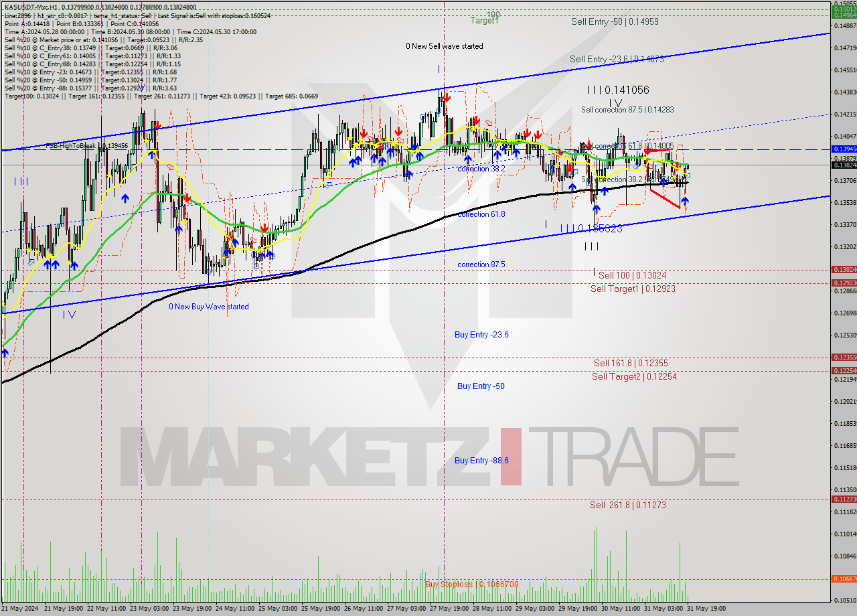This screenshot has height=616, width=857.
Task: Select the blue 'III | 0.135323' wave label
Action: 591,228
